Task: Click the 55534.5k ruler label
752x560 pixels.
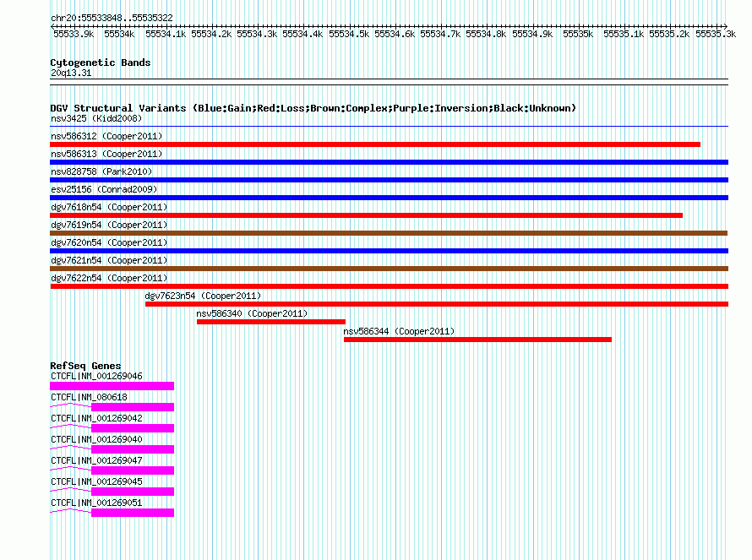Action: click(349, 34)
